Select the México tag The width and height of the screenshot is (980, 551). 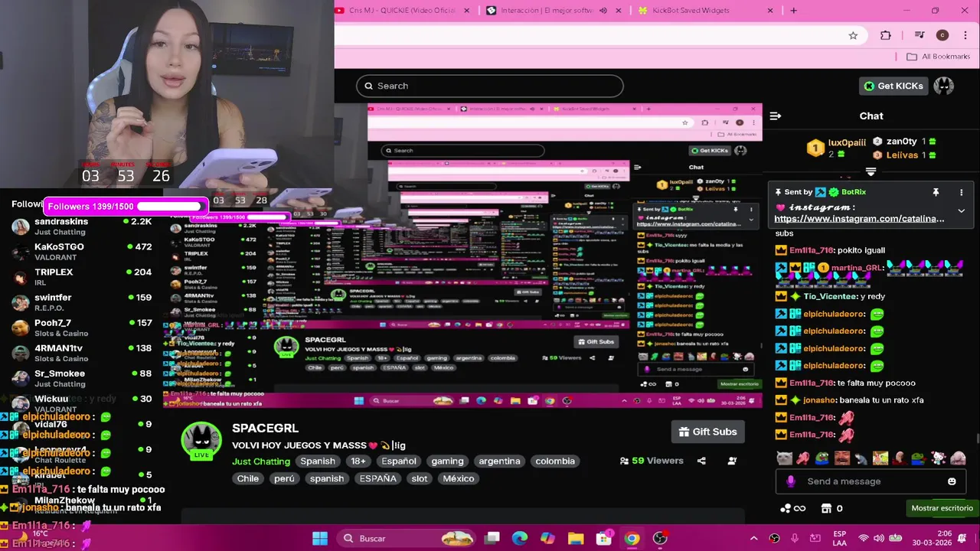click(x=459, y=478)
